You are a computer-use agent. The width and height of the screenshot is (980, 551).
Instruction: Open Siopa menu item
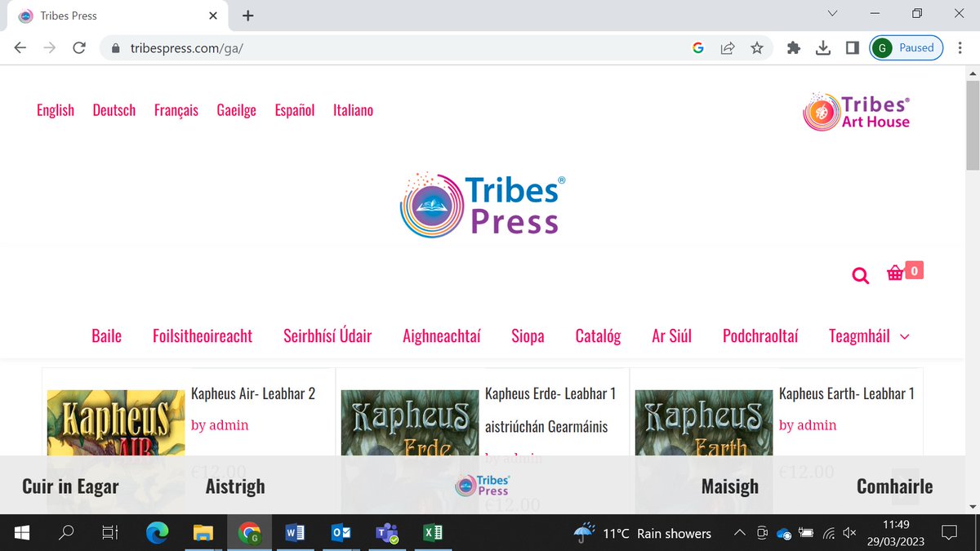528,335
